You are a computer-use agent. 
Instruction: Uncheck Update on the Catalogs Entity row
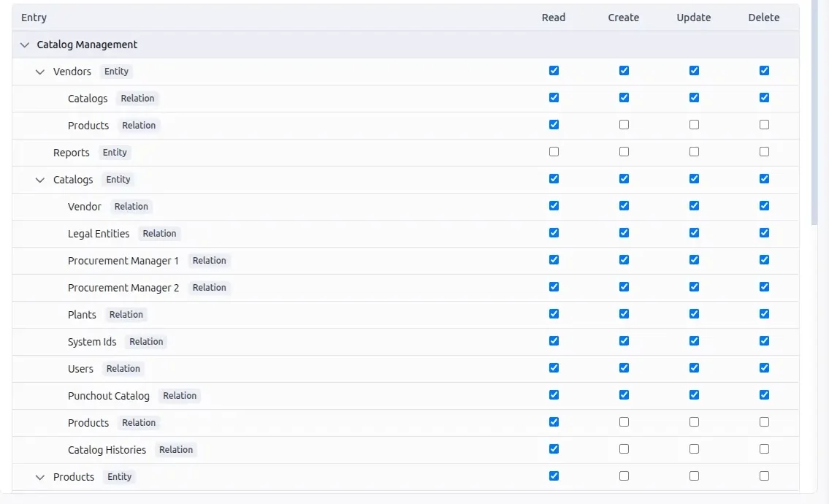[x=694, y=179]
